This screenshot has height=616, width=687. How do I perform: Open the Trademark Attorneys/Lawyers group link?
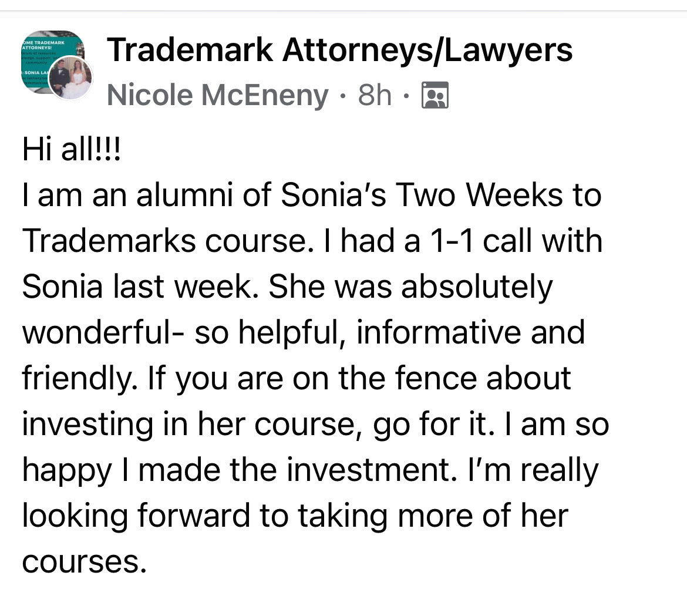(x=339, y=52)
